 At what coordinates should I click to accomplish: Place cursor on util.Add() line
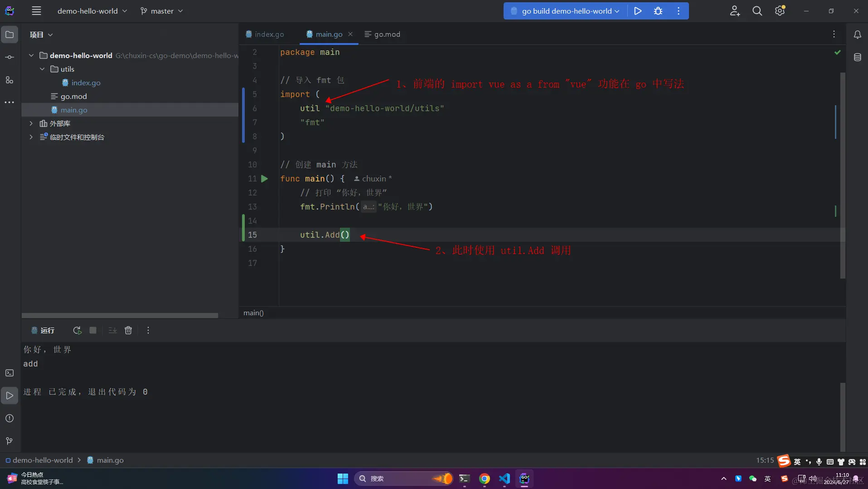325,235
